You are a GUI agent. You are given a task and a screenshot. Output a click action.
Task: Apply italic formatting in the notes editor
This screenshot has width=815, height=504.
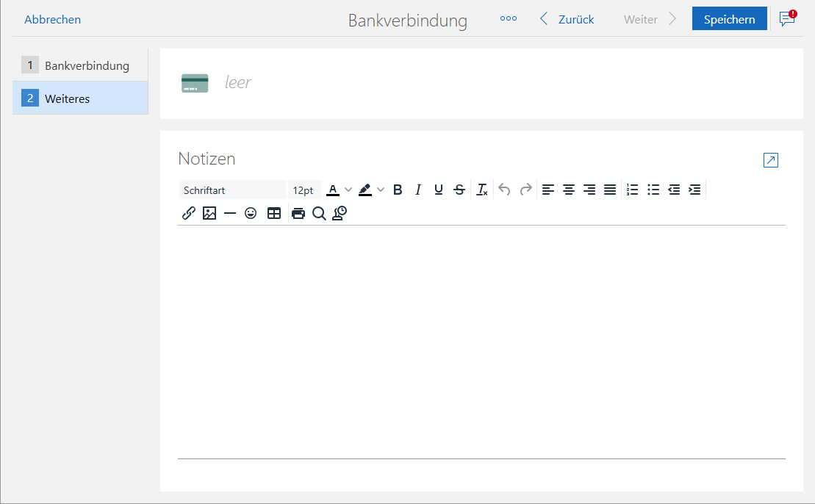coord(417,190)
